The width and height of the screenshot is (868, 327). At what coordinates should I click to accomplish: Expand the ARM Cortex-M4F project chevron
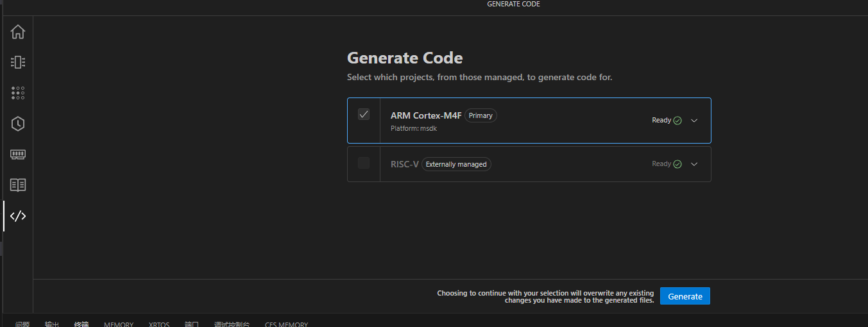694,121
